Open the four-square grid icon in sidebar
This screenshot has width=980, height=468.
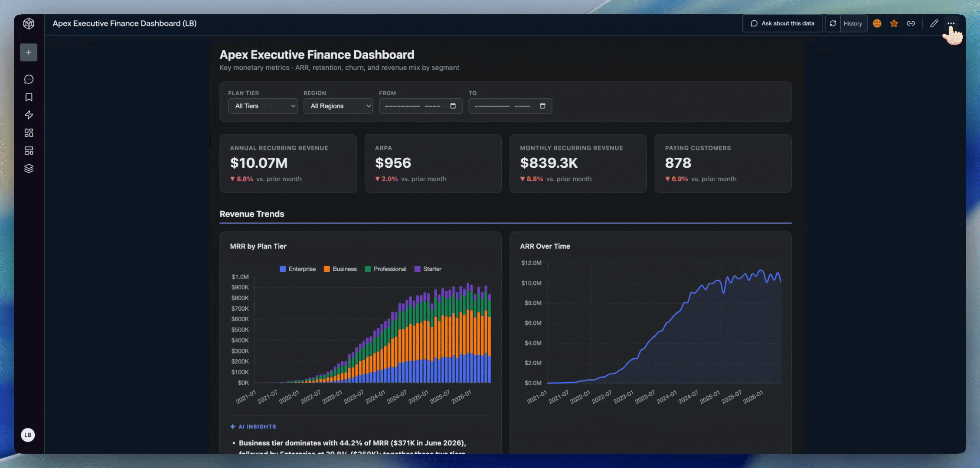point(29,133)
